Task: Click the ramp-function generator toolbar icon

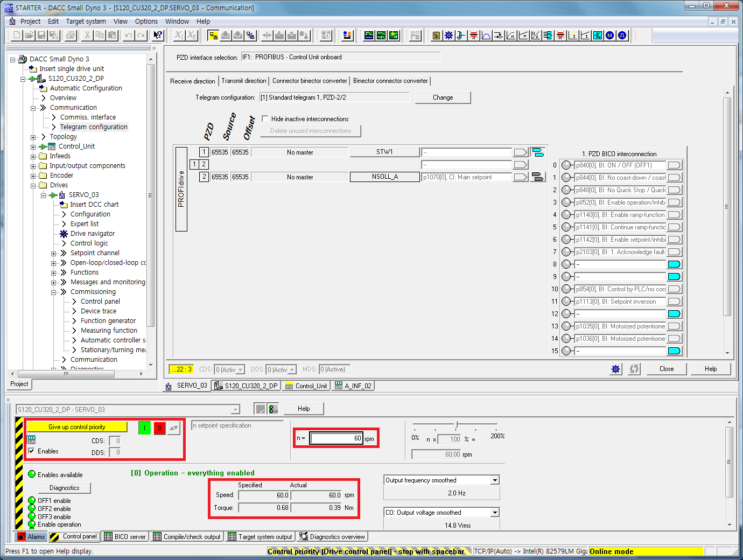Action: 486,36
